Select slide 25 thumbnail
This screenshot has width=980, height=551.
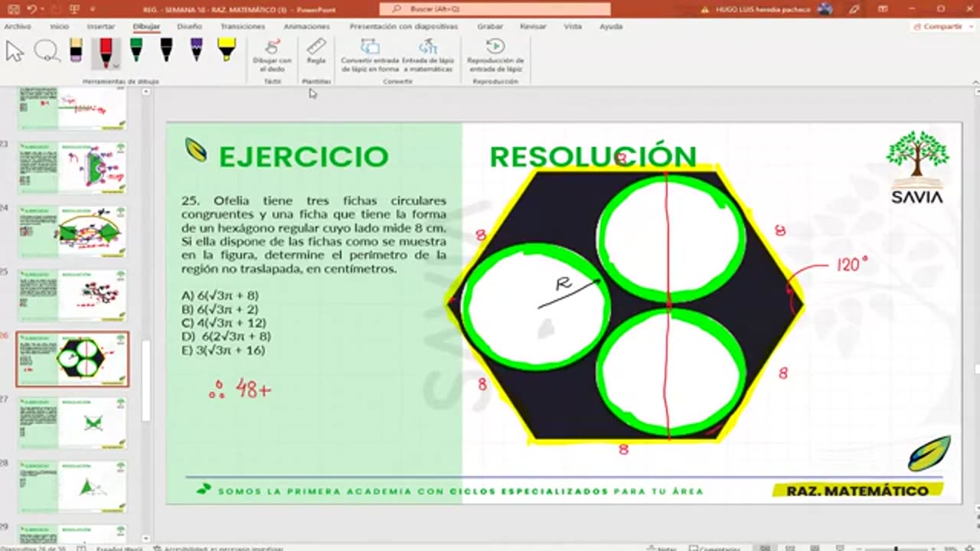click(72, 295)
